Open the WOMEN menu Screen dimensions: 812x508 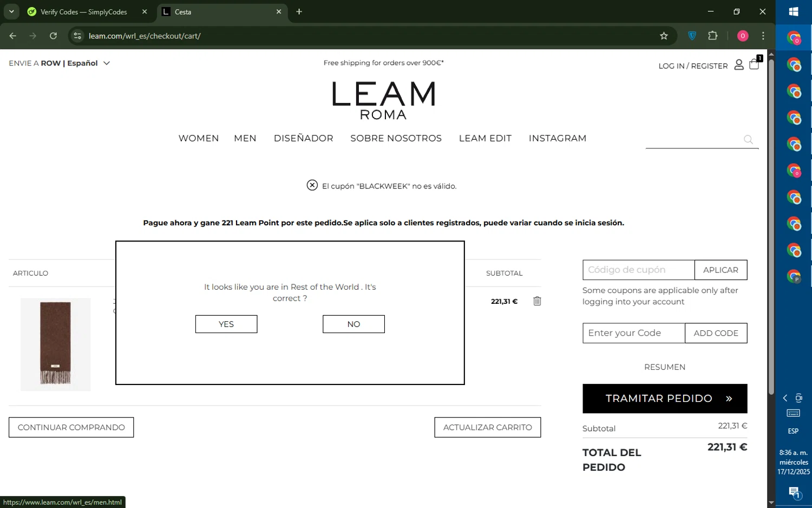pos(199,138)
